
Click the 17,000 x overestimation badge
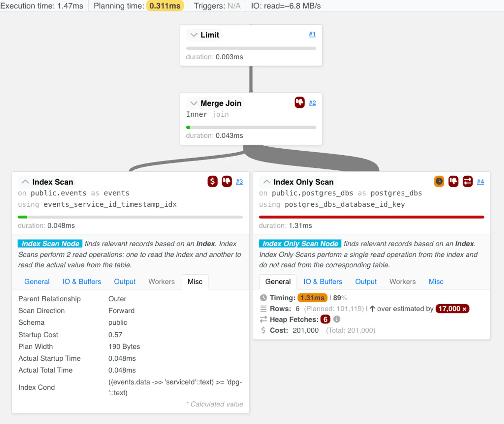452,309
